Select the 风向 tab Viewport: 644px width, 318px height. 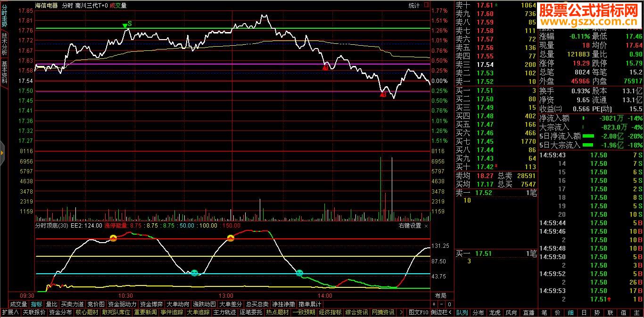[x=511, y=312]
